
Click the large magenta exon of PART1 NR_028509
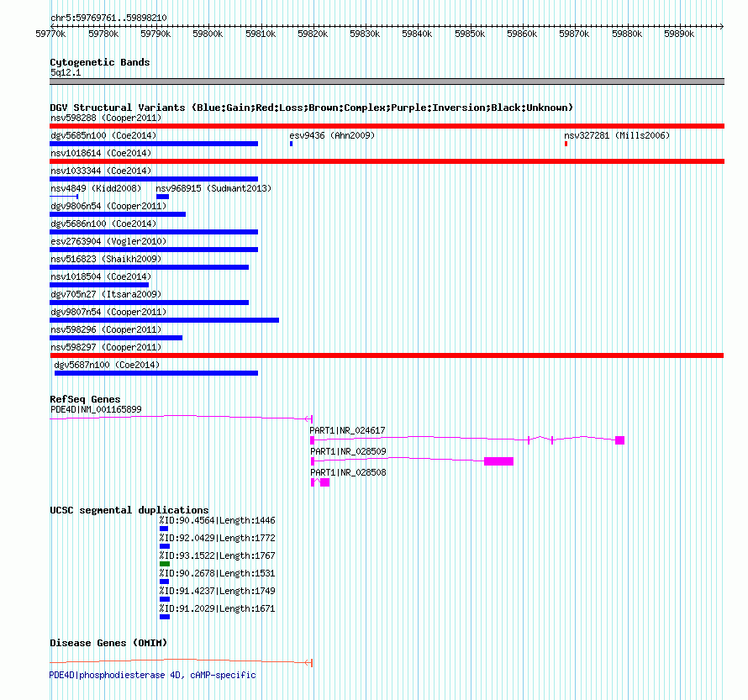point(498,461)
